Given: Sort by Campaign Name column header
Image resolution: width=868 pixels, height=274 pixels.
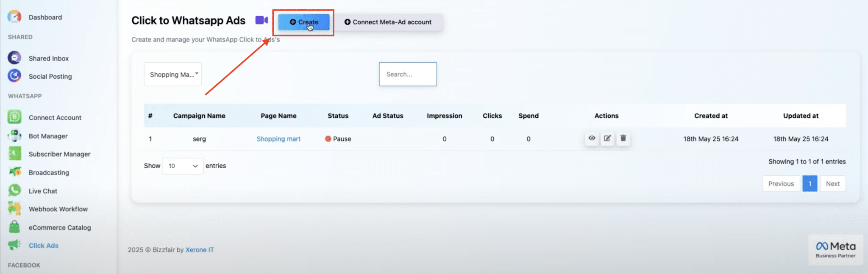Looking at the screenshot, I should (199, 116).
